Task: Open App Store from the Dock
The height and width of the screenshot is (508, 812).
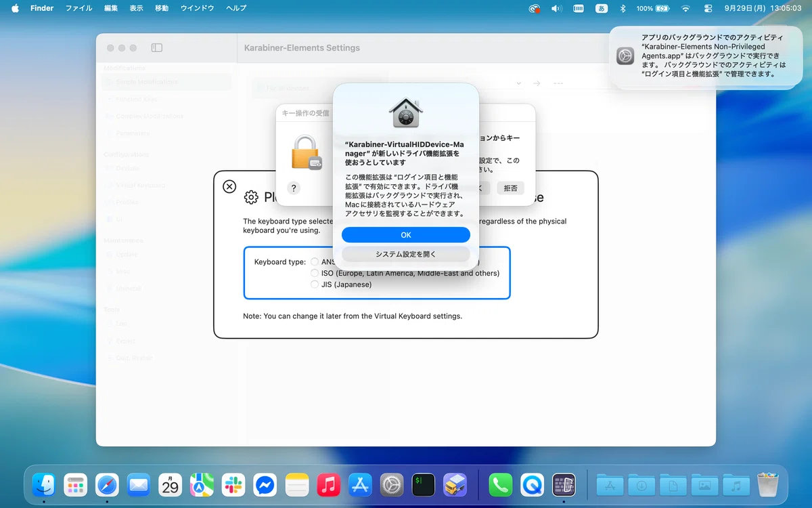Action: pyautogui.click(x=360, y=484)
